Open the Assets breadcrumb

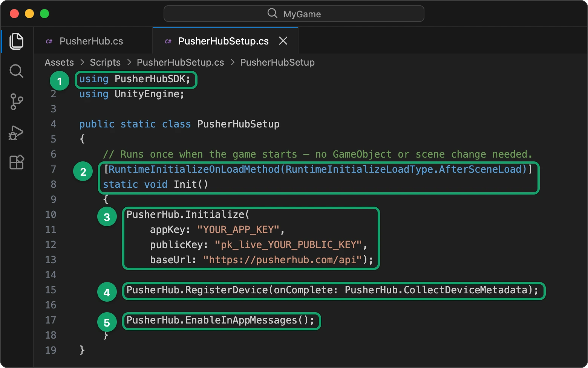tap(59, 62)
